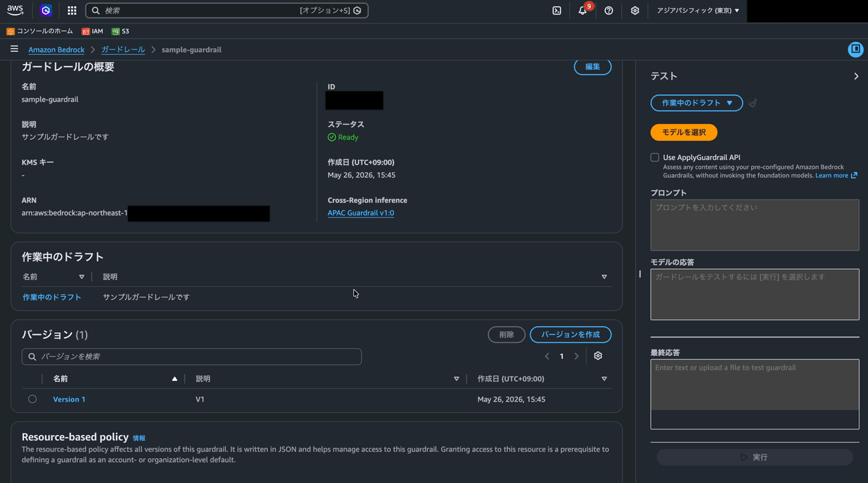
Task: Click the モデルを選択 button
Action: 684,132
